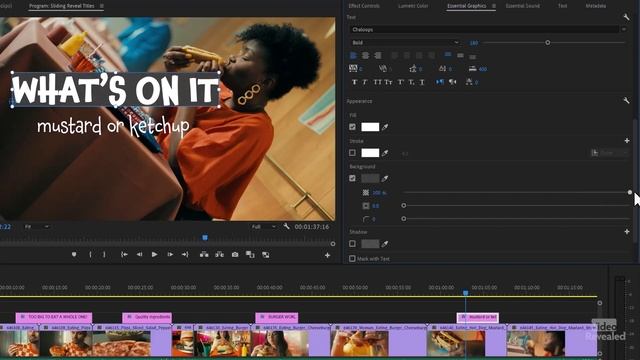The width and height of the screenshot is (640, 360).
Task: Open the button editor plus icon
Action: click(327, 255)
